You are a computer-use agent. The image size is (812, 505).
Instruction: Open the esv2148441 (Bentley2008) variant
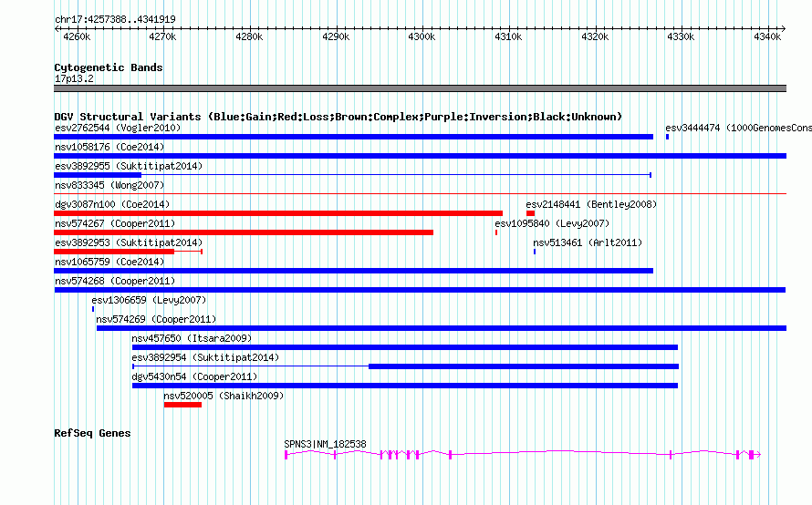pyautogui.click(x=591, y=204)
